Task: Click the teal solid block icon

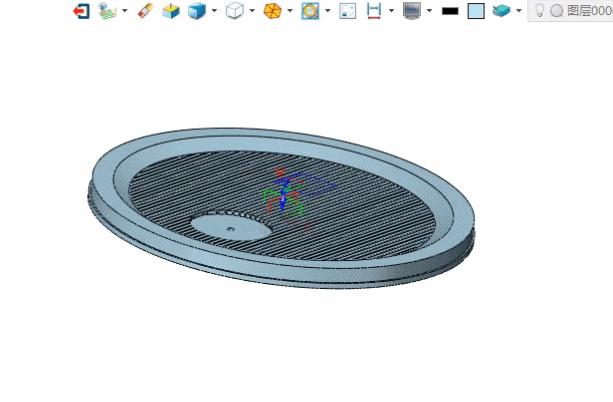Action: click(x=502, y=11)
